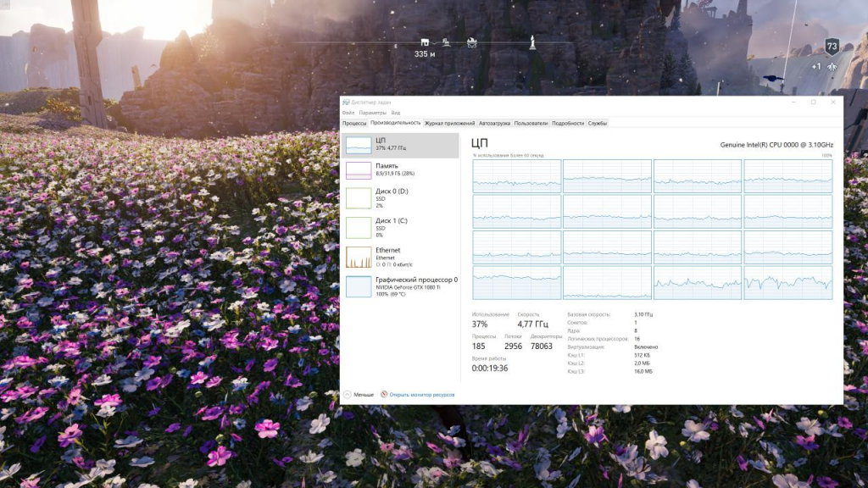Switch to the Процессы tab
The image size is (868, 488).
(x=354, y=123)
